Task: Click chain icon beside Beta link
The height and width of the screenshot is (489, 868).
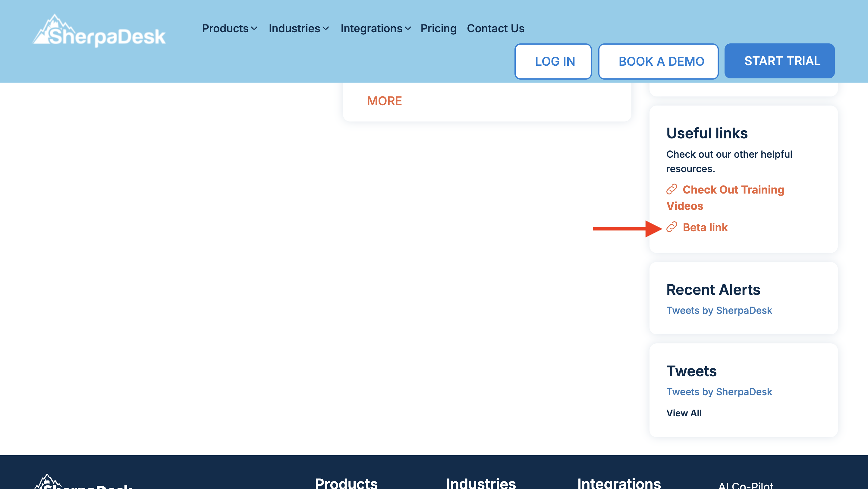Action: [671, 227]
